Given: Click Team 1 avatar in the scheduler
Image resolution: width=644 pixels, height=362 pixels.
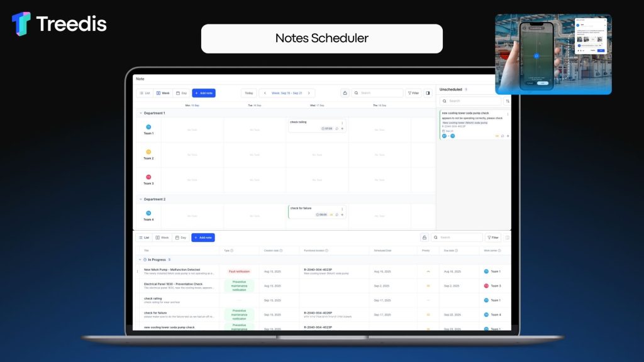Looking at the screenshot, I should [148, 127].
